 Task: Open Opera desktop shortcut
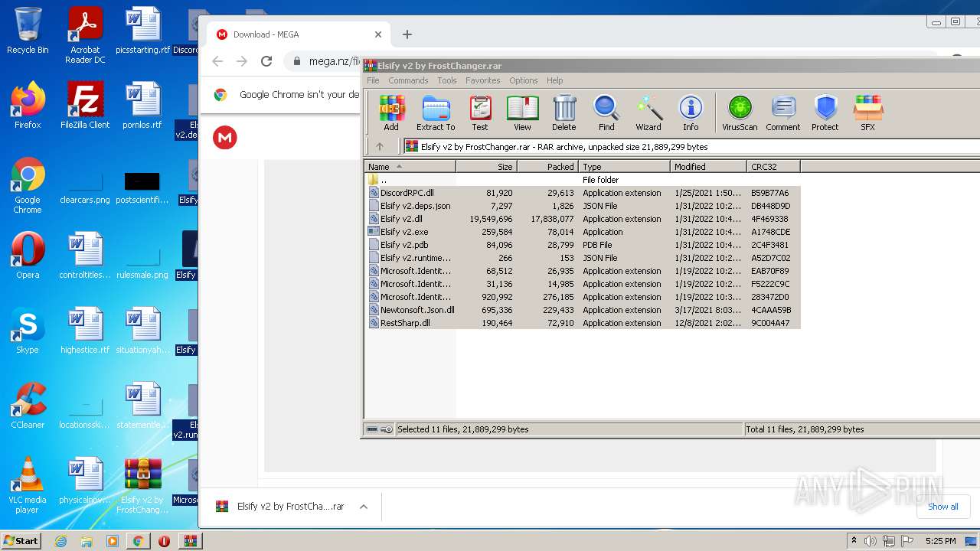click(x=28, y=256)
